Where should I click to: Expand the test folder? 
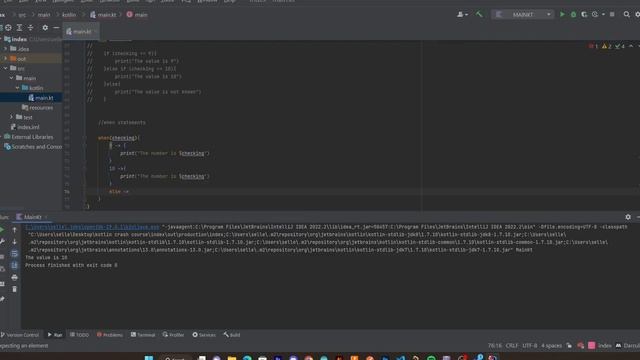pyautogui.click(x=11, y=117)
